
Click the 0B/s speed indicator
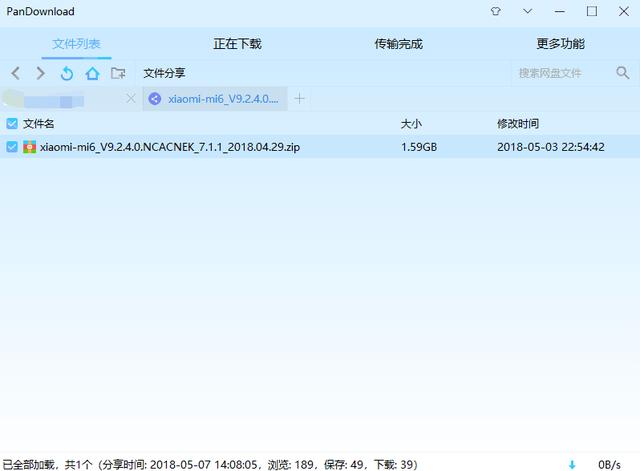(x=609, y=464)
